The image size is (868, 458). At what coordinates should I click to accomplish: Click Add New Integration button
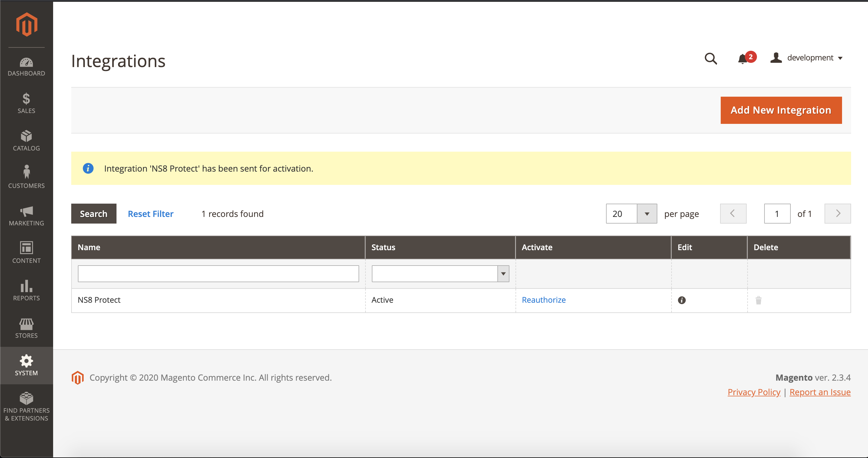(781, 110)
